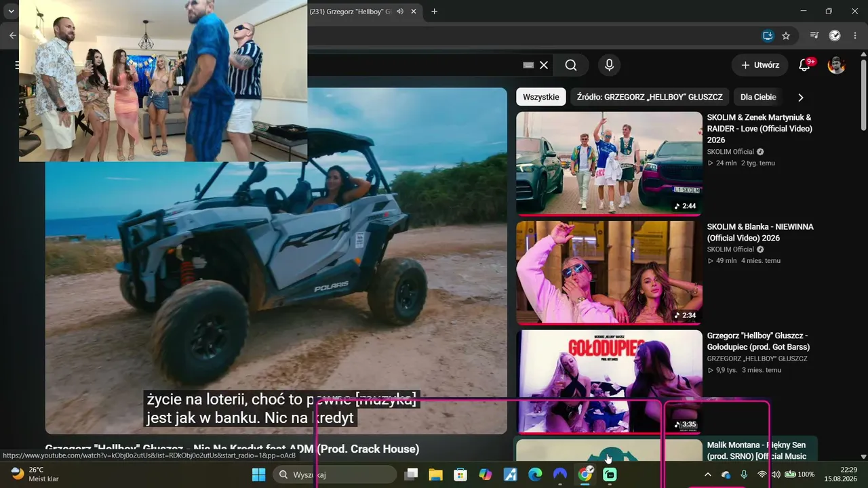
Task: Select the Dla Ciebie filter chip
Action: pyautogui.click(x=758, y=97)
